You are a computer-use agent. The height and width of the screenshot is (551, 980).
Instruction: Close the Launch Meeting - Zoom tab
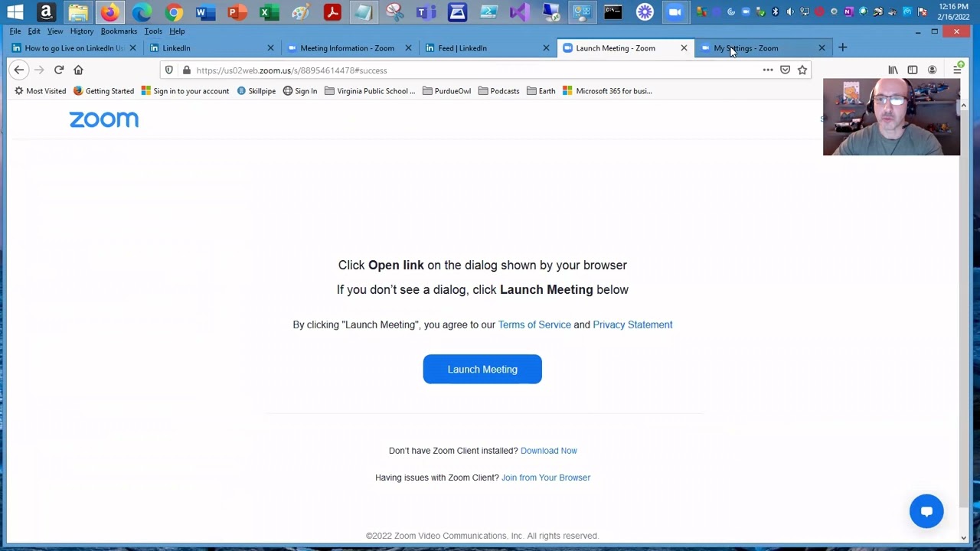684,48
